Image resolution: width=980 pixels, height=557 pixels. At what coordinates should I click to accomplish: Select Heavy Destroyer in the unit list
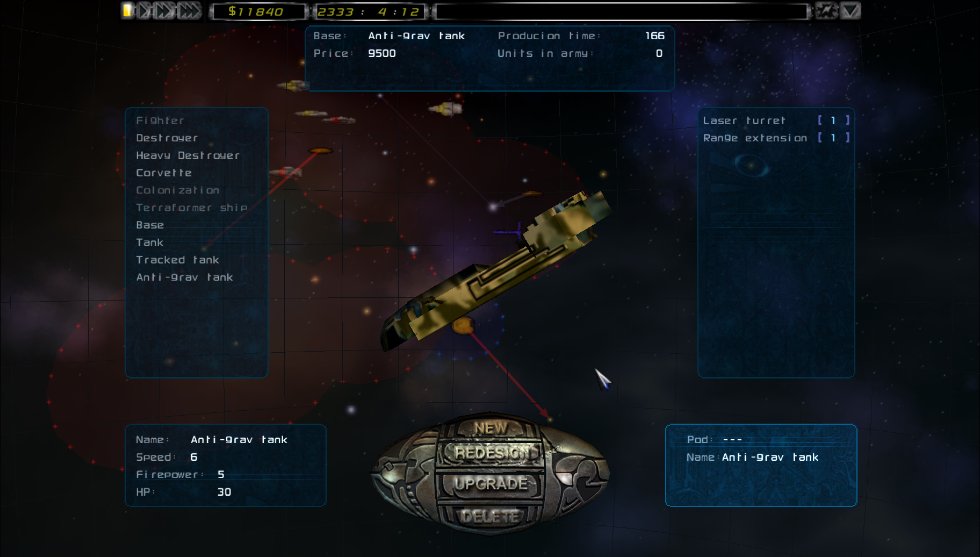(188, 155)
